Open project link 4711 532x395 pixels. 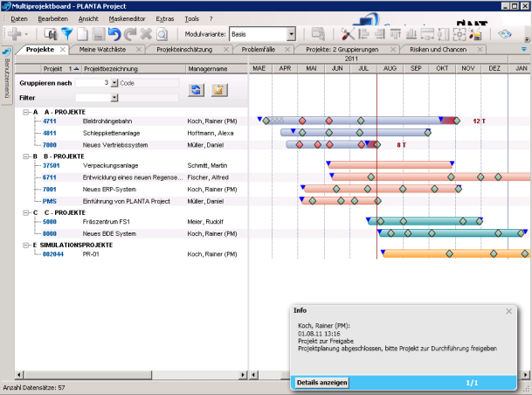[50, 121]
